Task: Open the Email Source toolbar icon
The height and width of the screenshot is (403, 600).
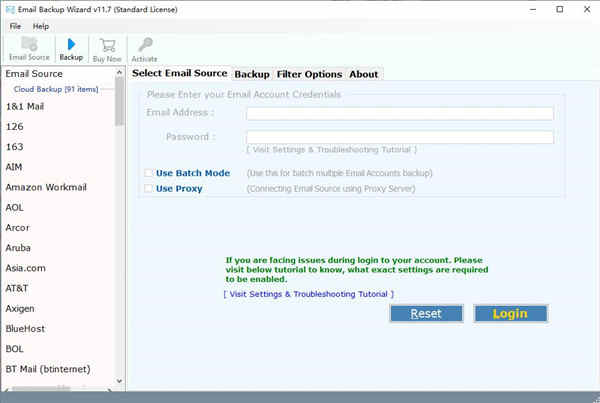Action: click(29, 44)
